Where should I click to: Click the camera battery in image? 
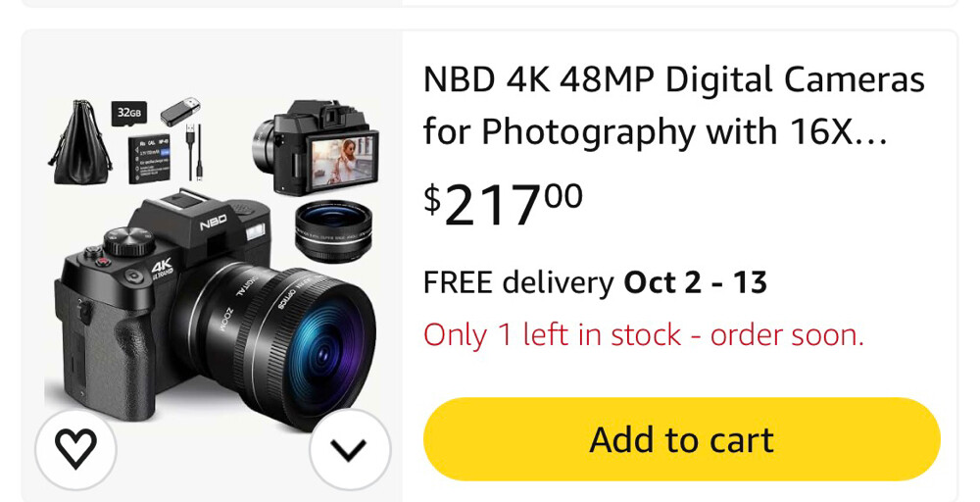tap(149, 158)
